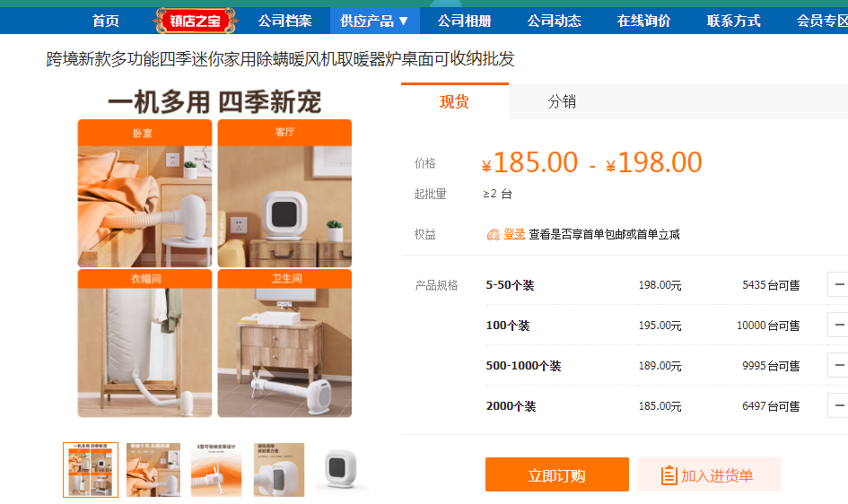Click the 登录 link
This screenshot has height=504, width=848.
(514, 234)
